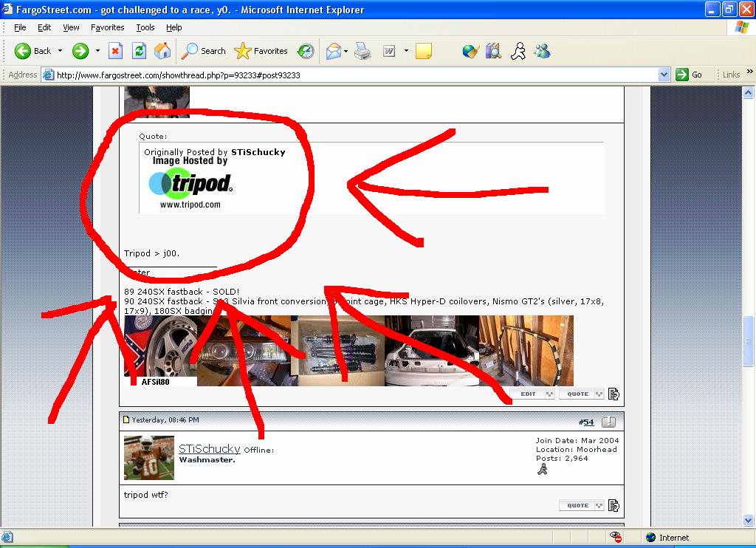Click the Windows flag logo throbber
Screen dimensions: 756x548
742,27
